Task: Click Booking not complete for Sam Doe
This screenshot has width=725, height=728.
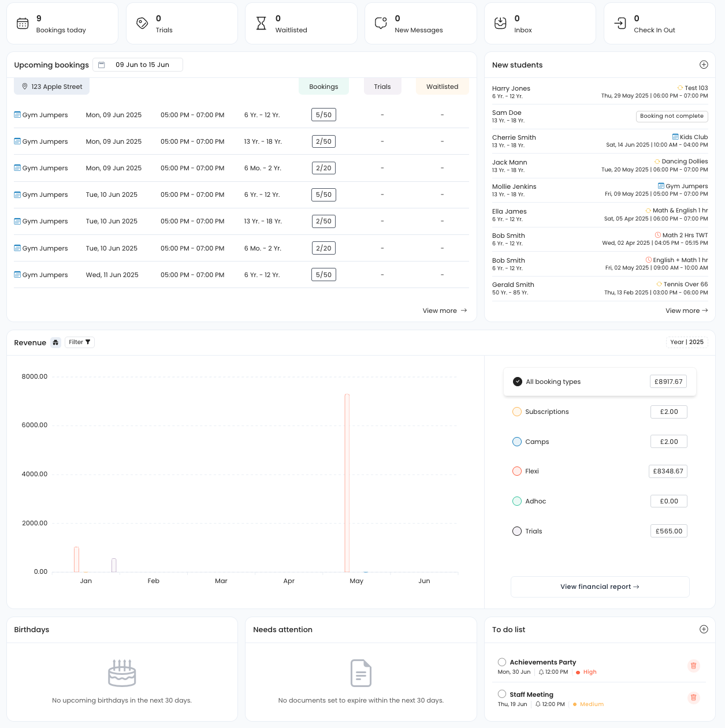Action: click(x=672, y=116)
